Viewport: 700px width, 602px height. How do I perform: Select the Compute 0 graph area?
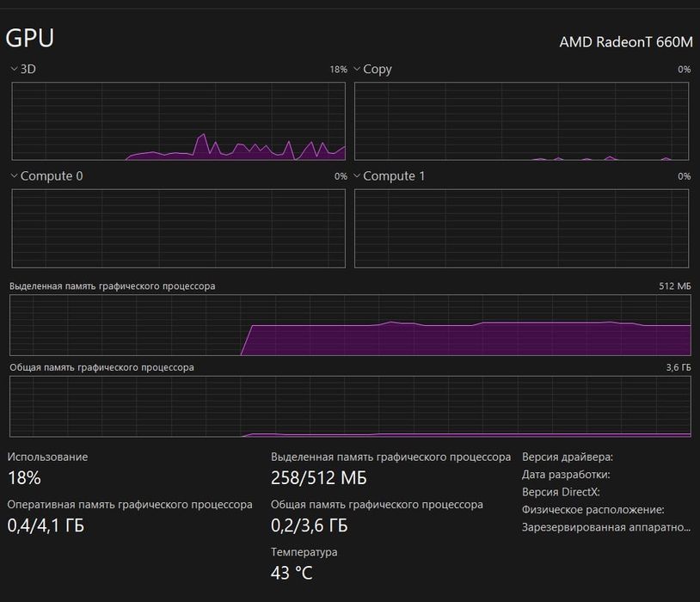[178, 228]
